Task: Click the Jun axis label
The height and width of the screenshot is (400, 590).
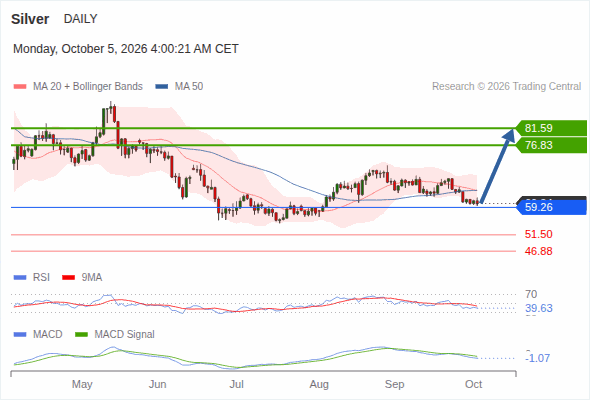Action: (x=157, y=385)
